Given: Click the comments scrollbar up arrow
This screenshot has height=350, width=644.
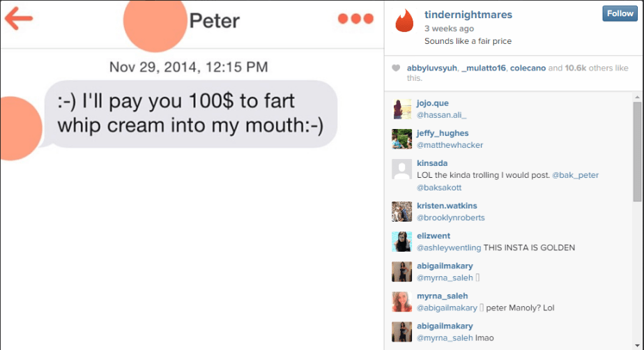Looking at the screenshot, I should tap(638, 98).
